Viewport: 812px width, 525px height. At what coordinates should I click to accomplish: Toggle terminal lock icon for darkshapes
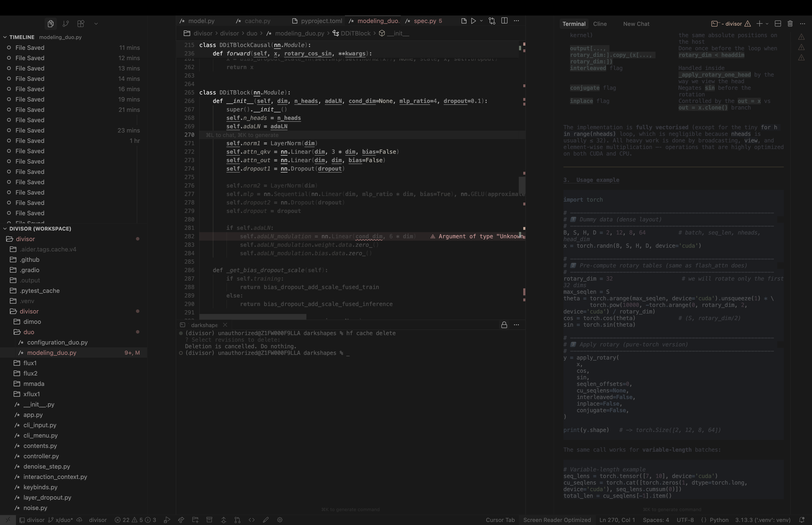pyautogui.click(x=504, y=325)
